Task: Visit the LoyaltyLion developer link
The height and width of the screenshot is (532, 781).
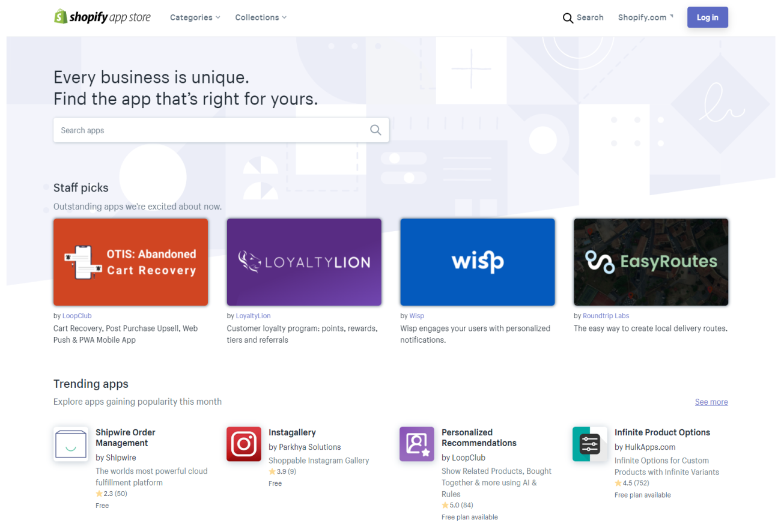Action: 254,315
